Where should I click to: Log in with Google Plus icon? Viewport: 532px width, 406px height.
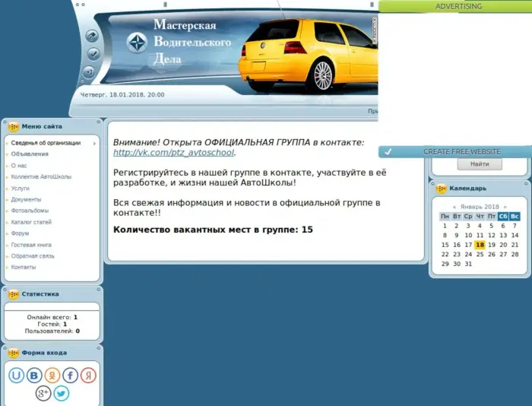43,393
